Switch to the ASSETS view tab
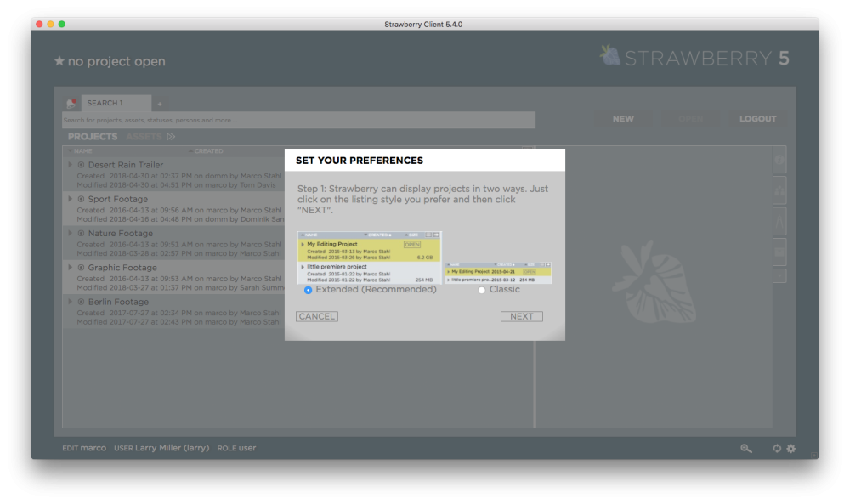The image size is (850, 504). (144, 137)
